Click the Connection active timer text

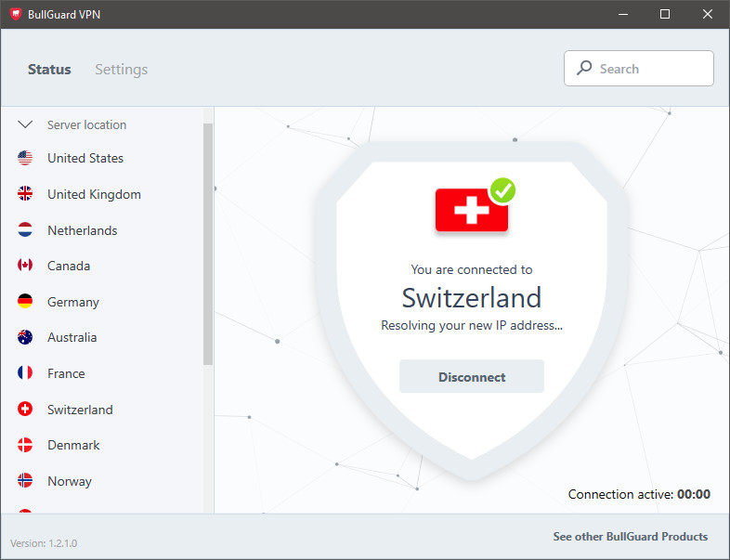coord(639,494)
